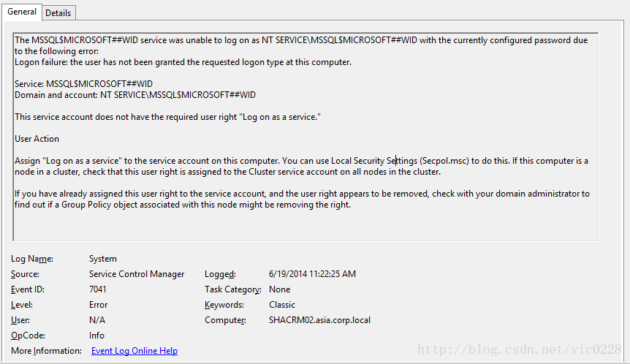This screenshot has height=364, width=630.
Task: Click the "Domain and account" line in the description
Action: (x=135, y=95)
